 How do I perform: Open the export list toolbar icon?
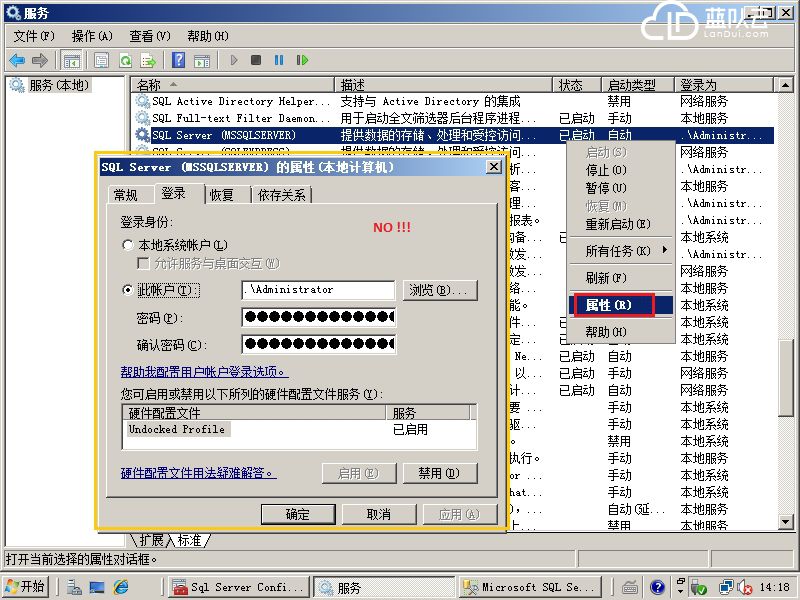pos(148,59)
